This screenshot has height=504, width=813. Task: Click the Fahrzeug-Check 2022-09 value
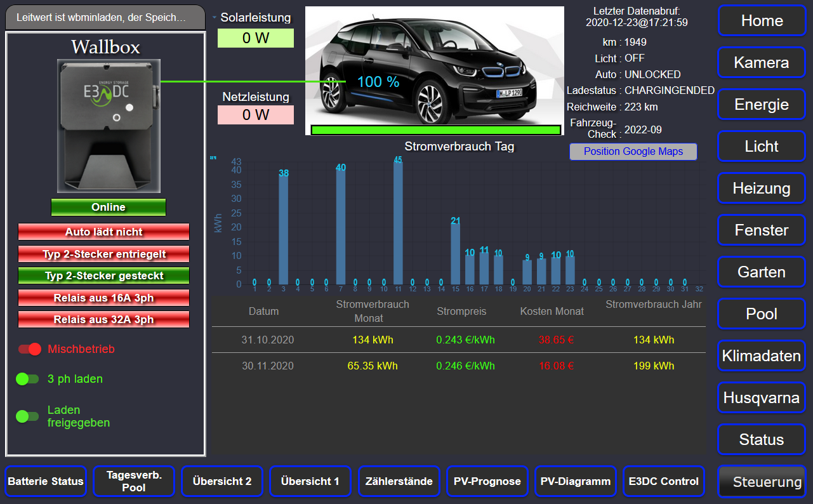click(x=643, y=129)
